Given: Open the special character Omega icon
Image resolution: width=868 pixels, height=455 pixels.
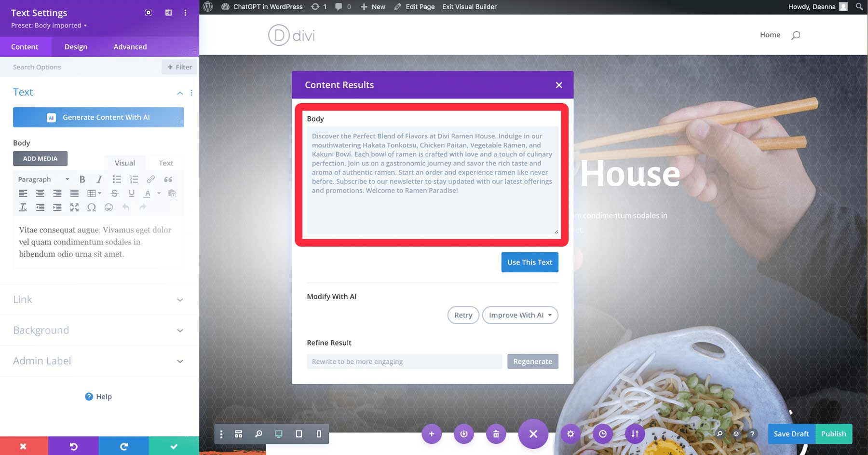Looking at the screenshot, I should coord(92,207).
